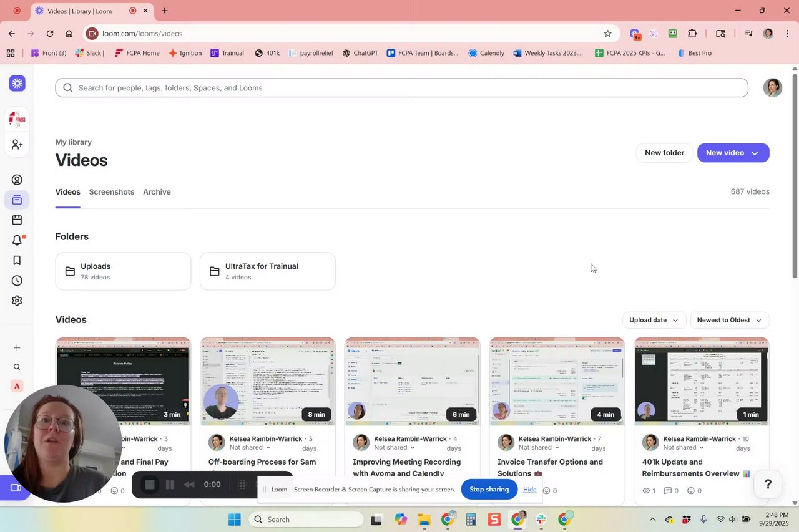Click the purple record camera button

(x=15, y=488)
